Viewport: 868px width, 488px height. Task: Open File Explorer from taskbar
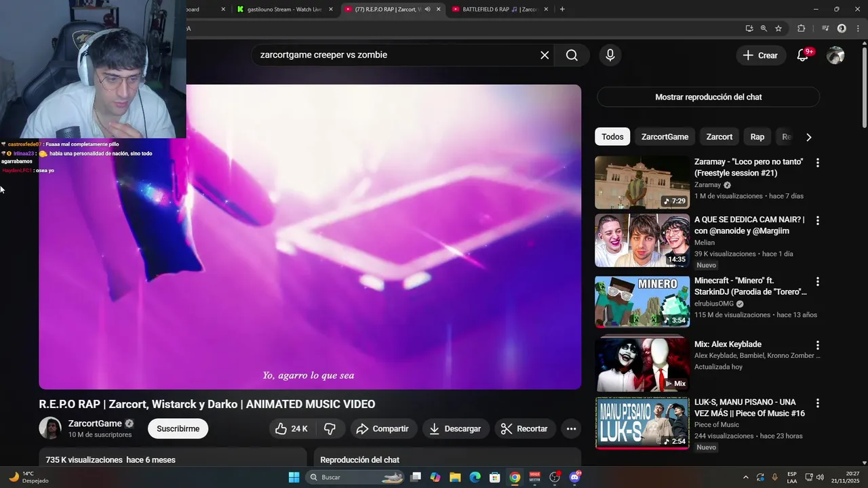(455, 477)
